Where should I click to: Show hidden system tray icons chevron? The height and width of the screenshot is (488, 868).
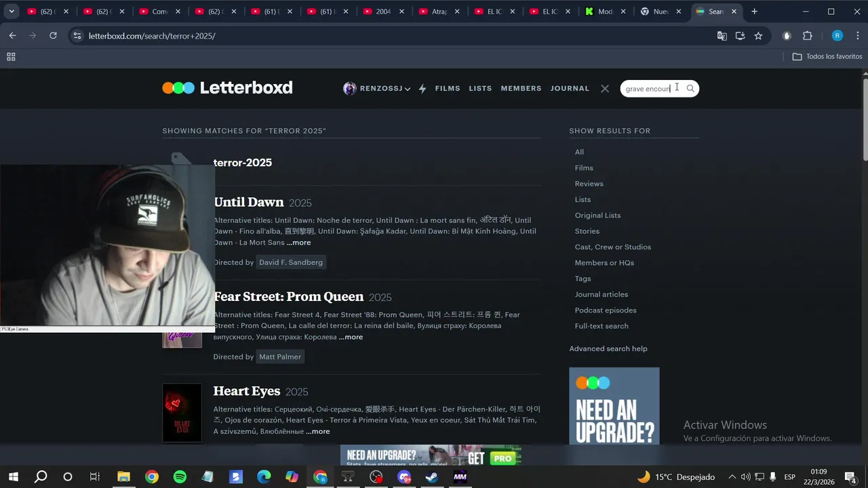pyautogui.click(x=732, y=477)
